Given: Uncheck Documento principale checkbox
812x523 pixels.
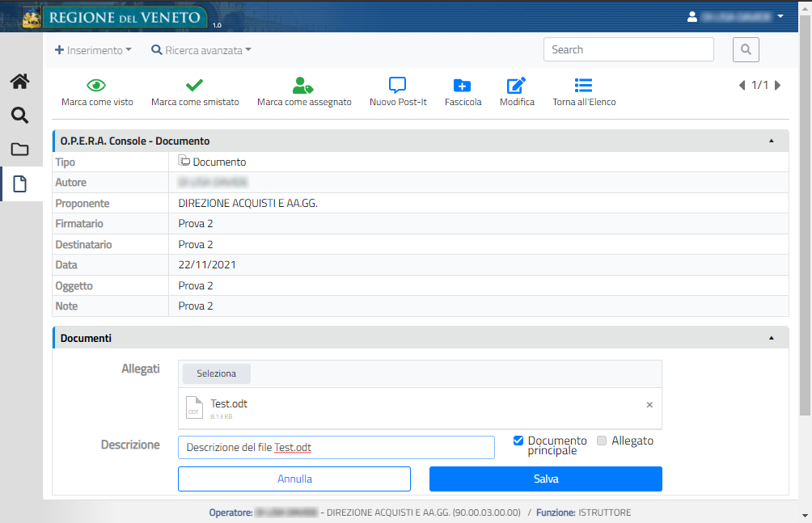Looking at the screenshot, I should click(x=518, y=441).
